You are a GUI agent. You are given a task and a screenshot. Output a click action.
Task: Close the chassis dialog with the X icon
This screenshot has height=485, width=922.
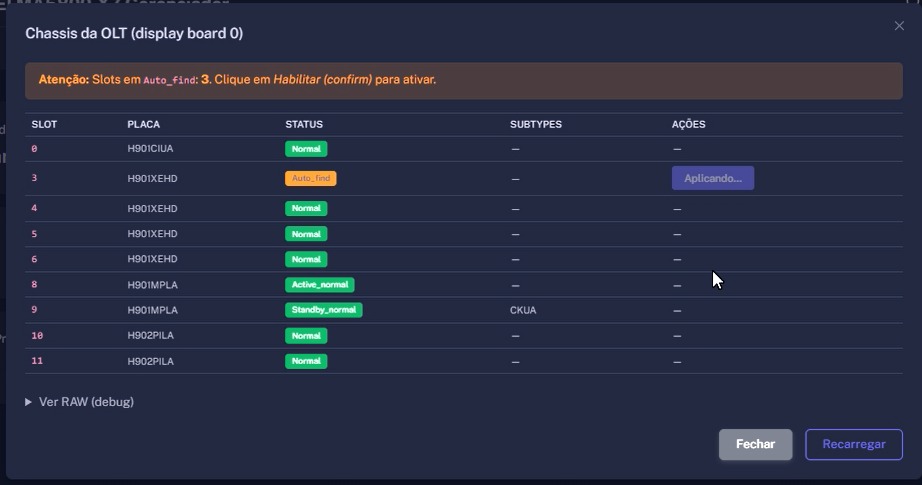pyautogui.click(x=899, y=26)
